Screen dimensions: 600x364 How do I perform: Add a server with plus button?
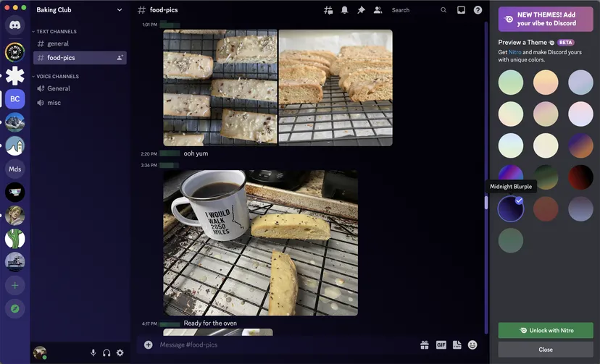[14, 285]
